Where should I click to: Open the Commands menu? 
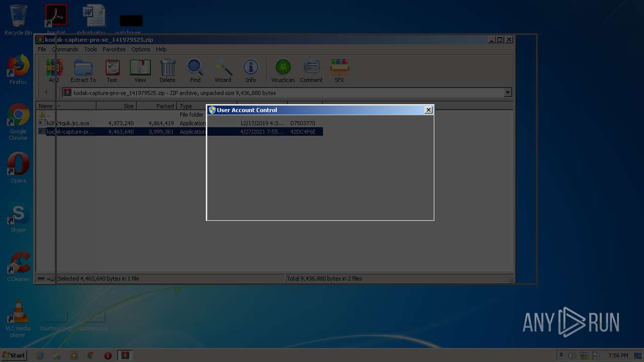pyautogui.click(x=65, y=49)
